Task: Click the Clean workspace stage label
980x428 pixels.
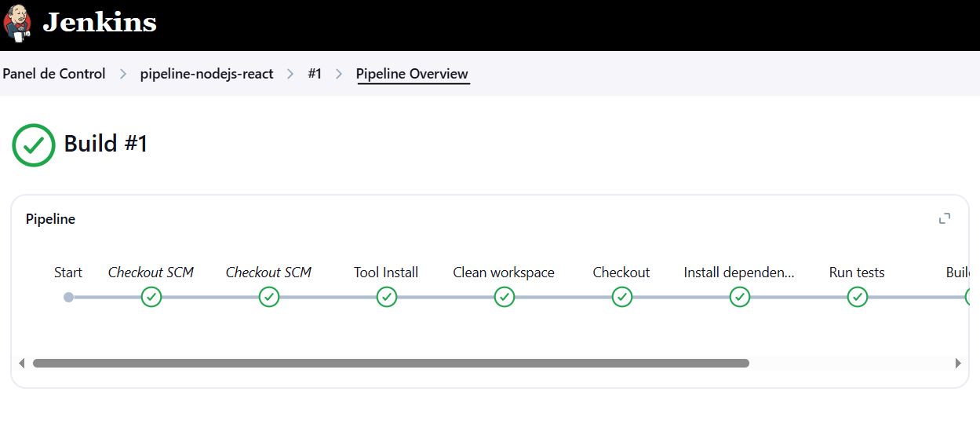Action: (504, 273)
